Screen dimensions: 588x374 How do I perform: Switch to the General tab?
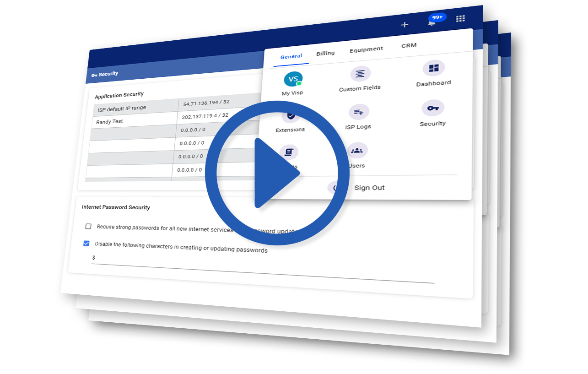click(291, 57)
